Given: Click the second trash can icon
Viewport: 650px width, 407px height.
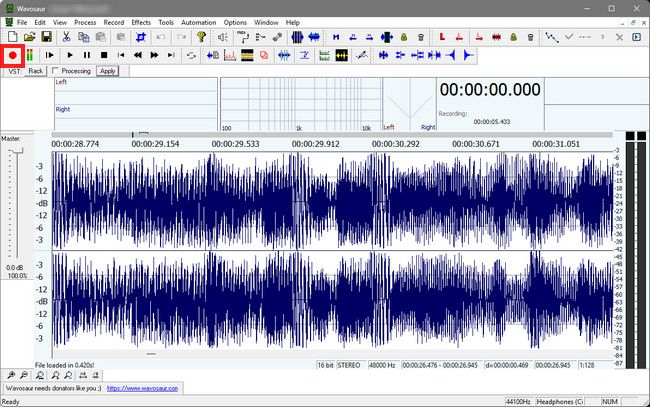Looking at the screenshot, I should (531, 37).
